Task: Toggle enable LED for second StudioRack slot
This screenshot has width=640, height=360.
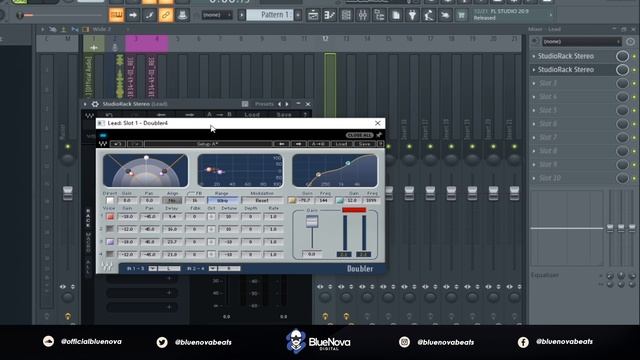Action: tap(634, 70)
